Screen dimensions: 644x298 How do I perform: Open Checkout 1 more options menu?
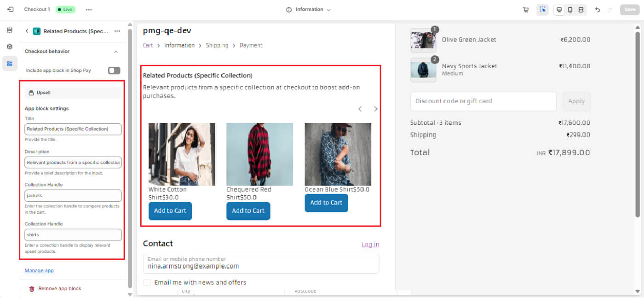point(89,10)
